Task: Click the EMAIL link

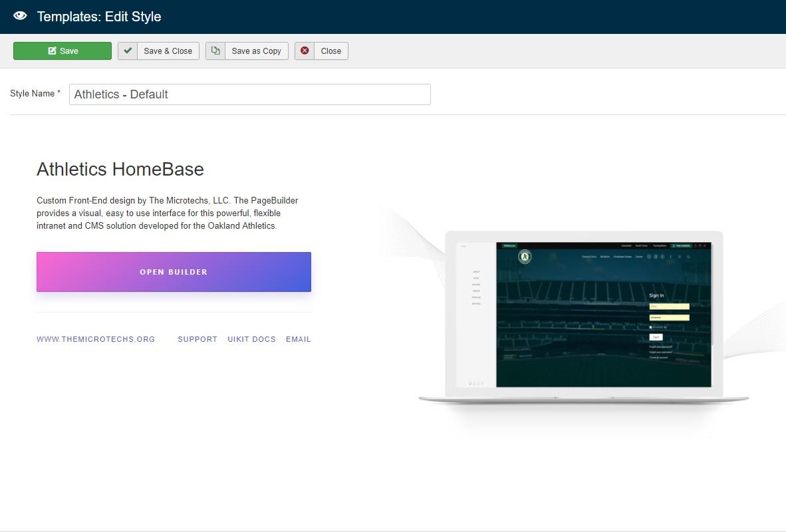Action: [x=299, y=339]
